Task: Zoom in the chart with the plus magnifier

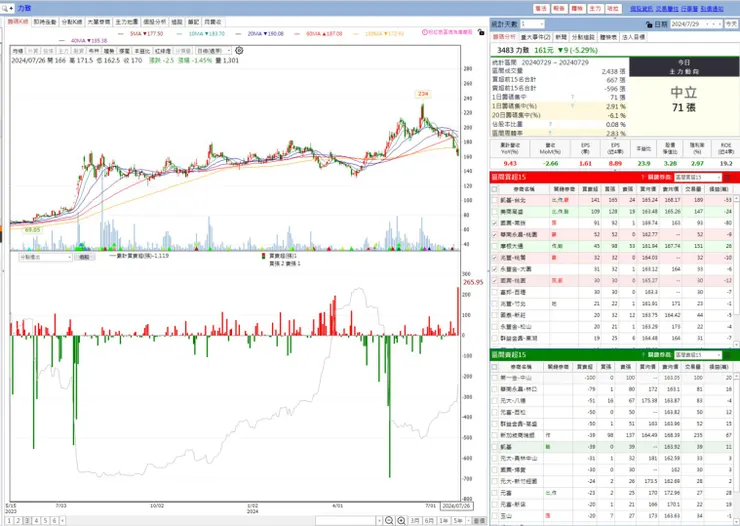Action: tap(401, 520)
